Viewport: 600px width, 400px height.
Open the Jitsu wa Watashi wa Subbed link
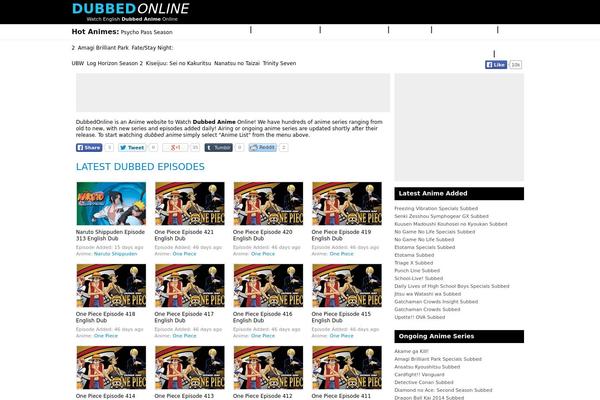428,294
